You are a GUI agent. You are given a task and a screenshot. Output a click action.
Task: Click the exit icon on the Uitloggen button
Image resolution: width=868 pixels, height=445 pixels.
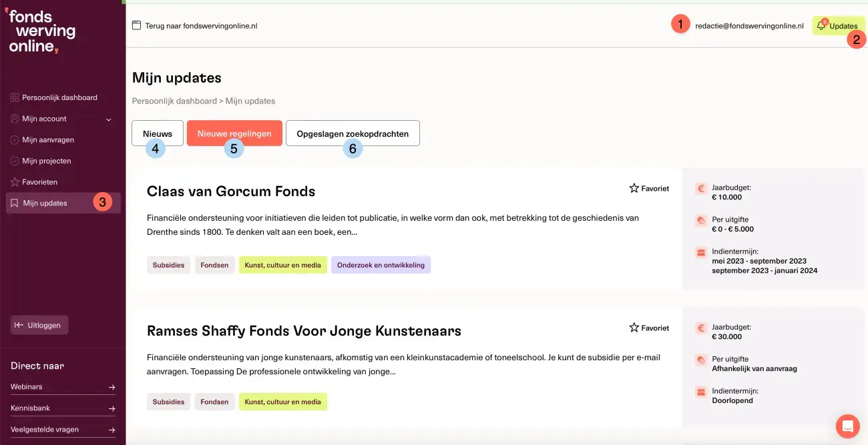coord(20,325)
